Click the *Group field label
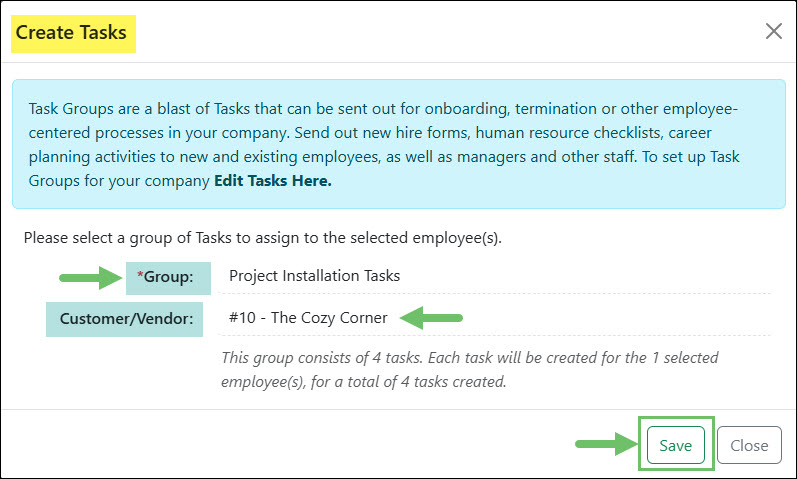The width and height of the screenshot is (797, 479). (168, 277)
